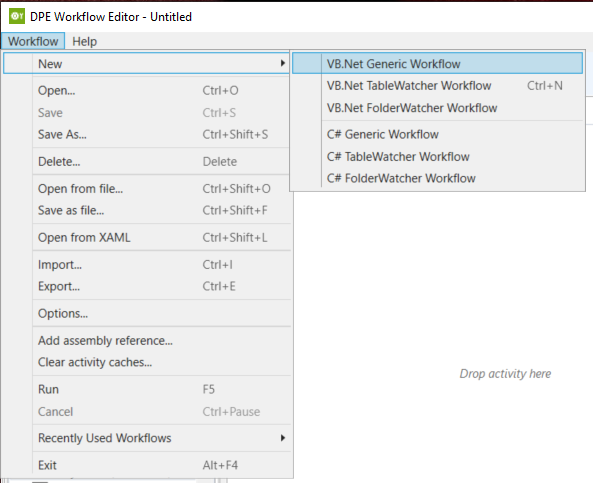Screen dimensions: 593x483
Task: Run the workflow from the menu
Action: [x=147, y=389]
